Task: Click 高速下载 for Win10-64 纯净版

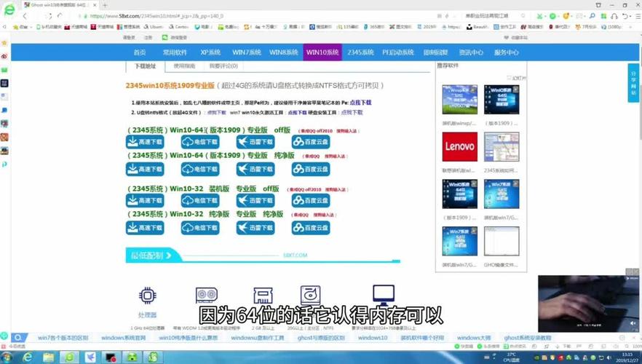Action: tap(145, 169)
